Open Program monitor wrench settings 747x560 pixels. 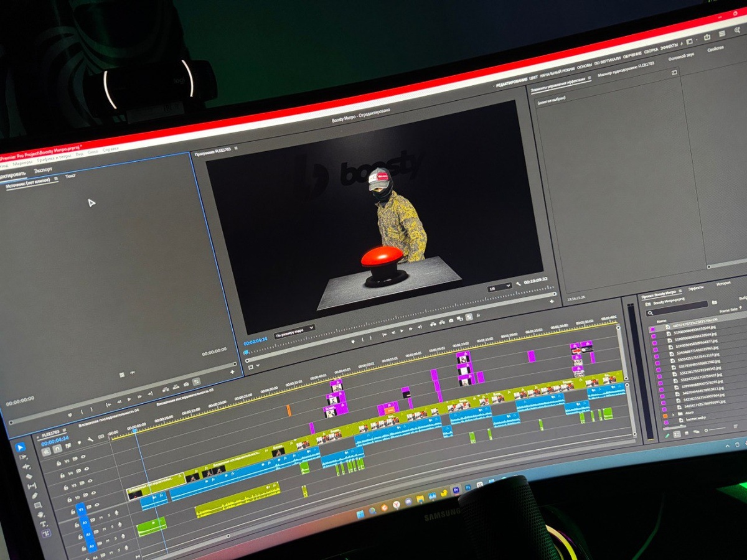[519, 284]
